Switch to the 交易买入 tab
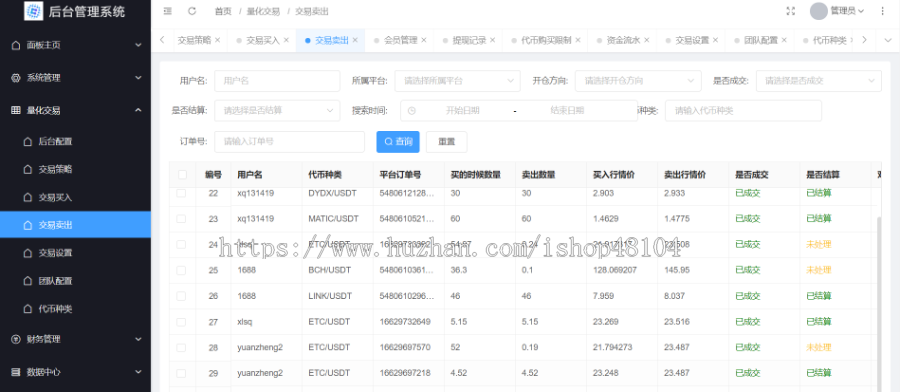 coord(262,40)
